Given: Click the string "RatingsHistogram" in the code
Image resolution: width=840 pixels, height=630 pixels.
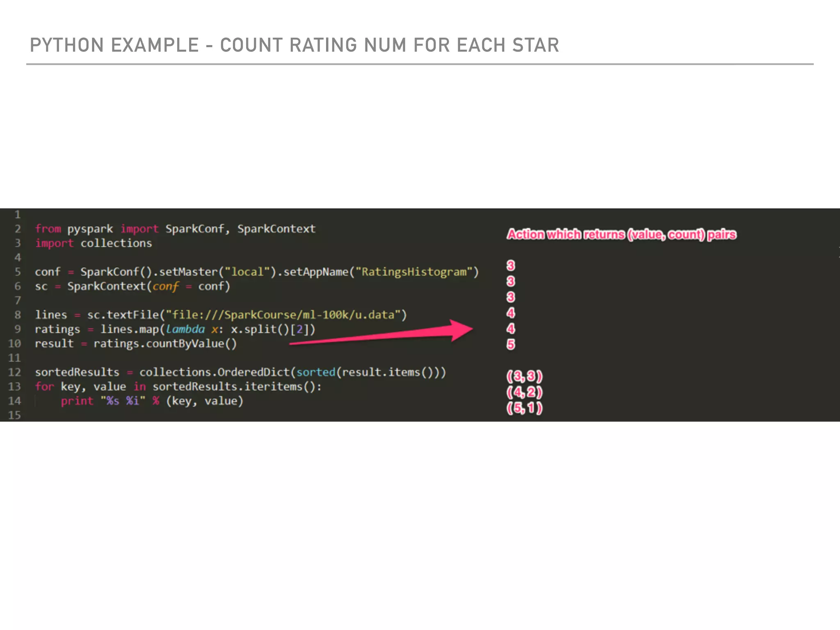Looking at the screenshot, I should pyautogui.click(x=413, y=272).
